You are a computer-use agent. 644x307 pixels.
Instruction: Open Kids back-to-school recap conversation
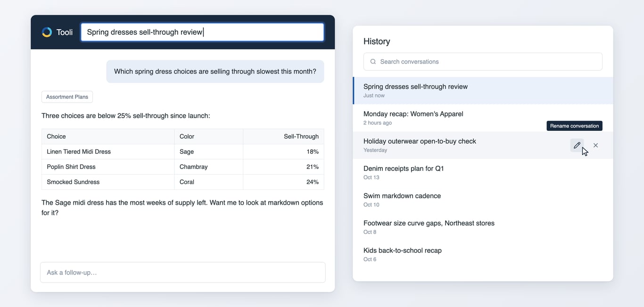[x=483, y=254]
